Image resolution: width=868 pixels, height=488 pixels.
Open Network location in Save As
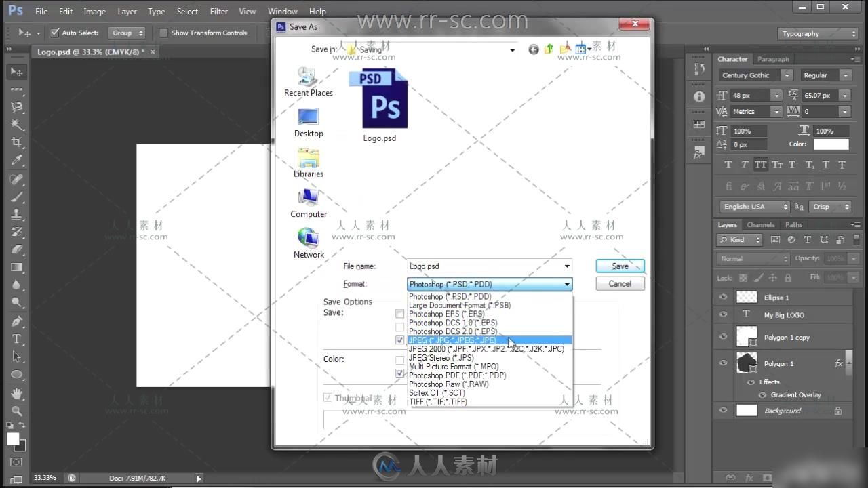309,244
